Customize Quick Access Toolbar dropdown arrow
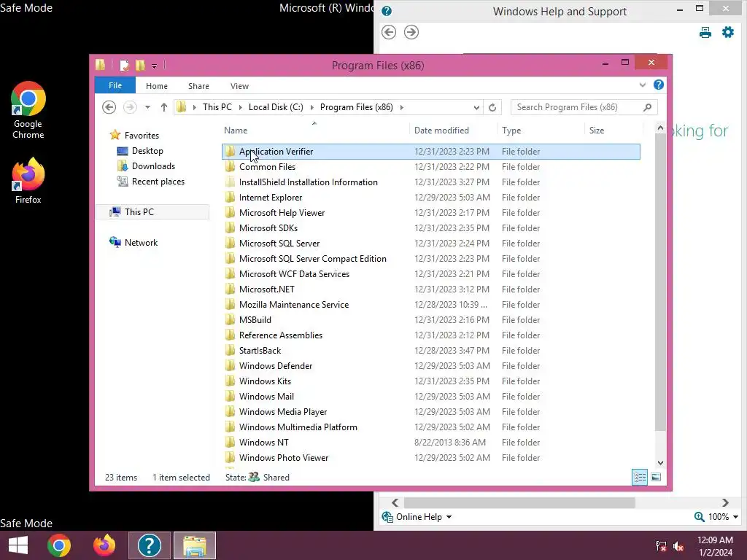 (154, 66)
